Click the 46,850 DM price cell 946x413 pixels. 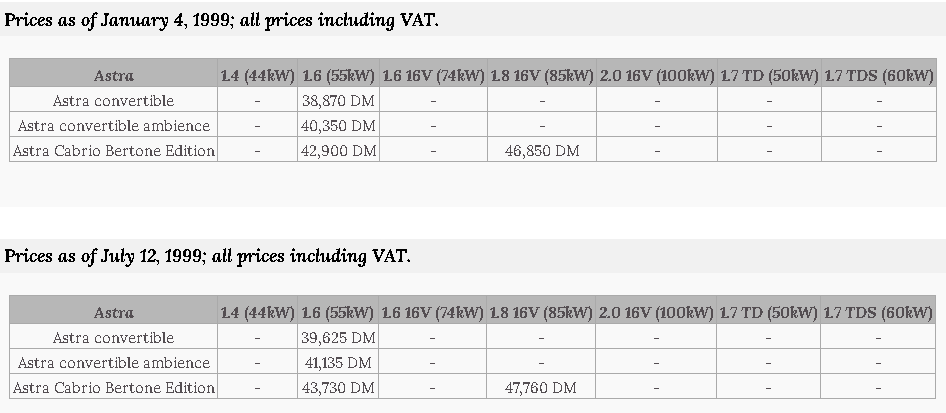[542, 150]
